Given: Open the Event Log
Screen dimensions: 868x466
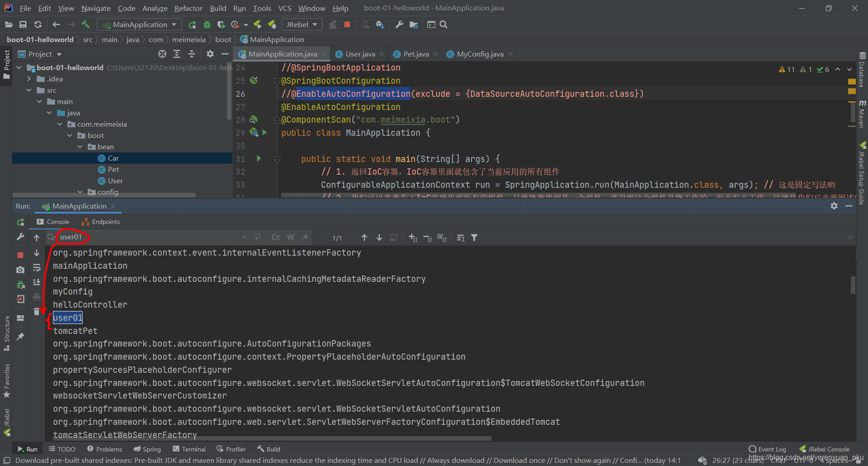Looking at the screenshot, I should click(767, 449).
